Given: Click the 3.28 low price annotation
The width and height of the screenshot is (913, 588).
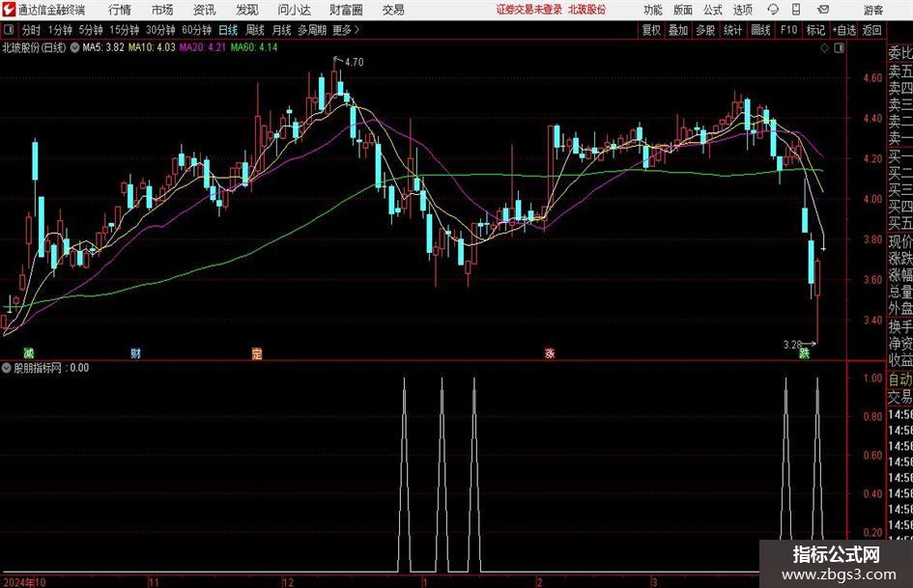Looking at the screenshot, I should coord(792,345).
